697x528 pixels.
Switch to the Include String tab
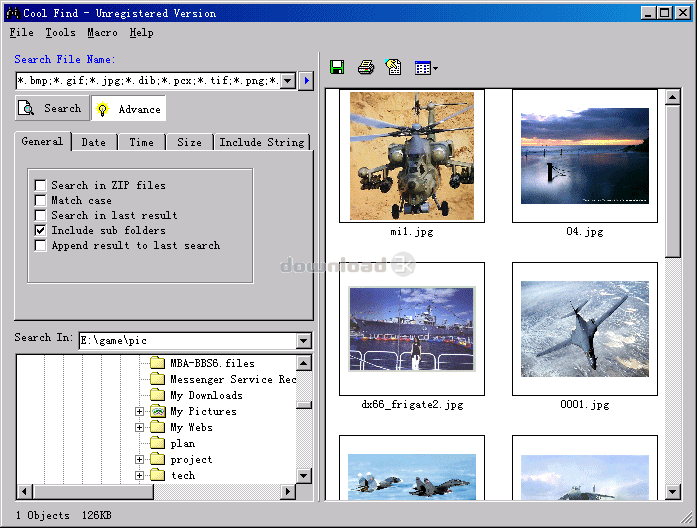[262, 142]
